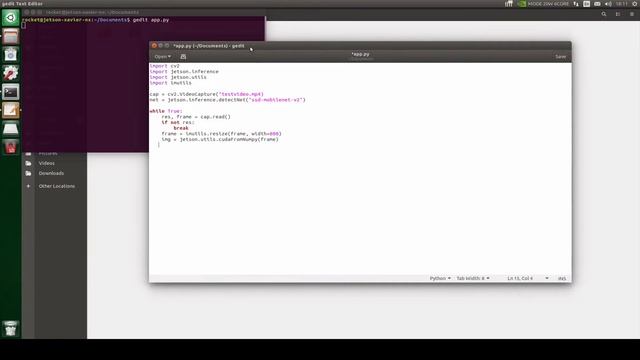640x360 pixels.
Task: Click the *app.py document title header
Action: [x=360, y=54]
